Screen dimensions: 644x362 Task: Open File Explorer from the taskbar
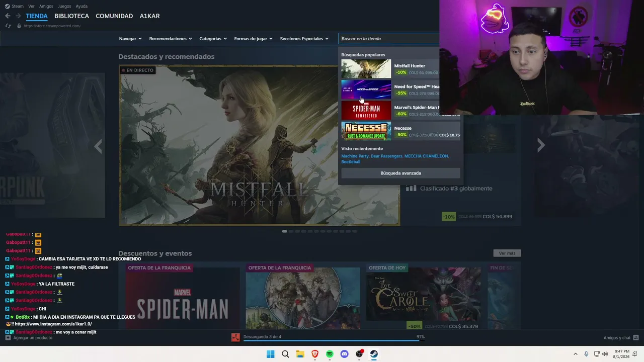pyautogui.click(x=300, y=354)
